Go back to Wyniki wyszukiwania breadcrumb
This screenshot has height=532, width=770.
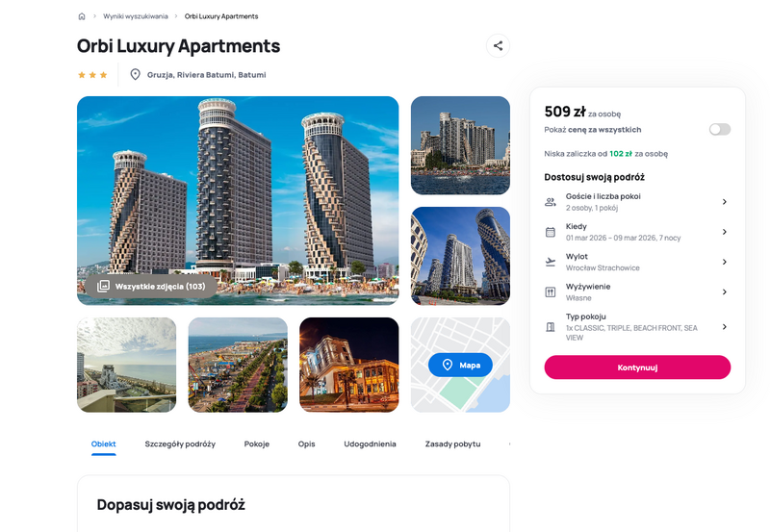[x=136, y=16]
